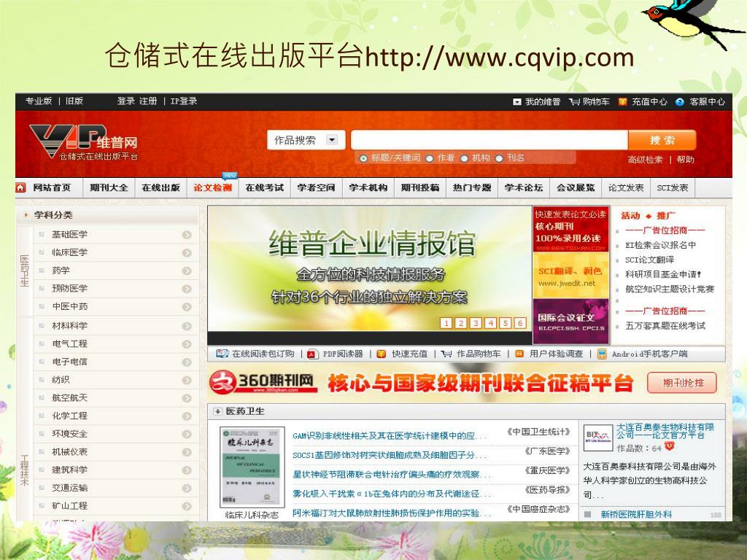Click the Android手机客户端 phone icon
This screenshot has height=560, width=747.
point(602,354)
